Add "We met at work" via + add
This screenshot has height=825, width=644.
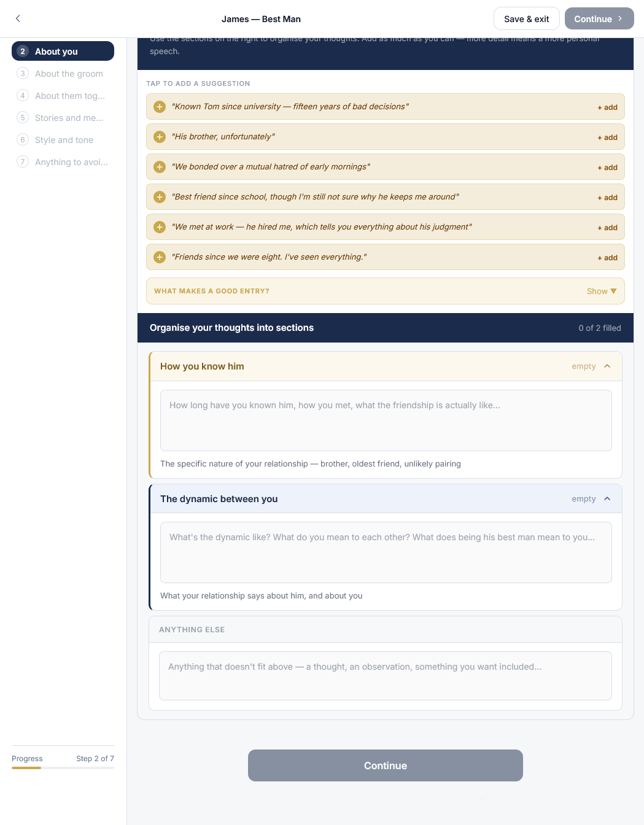[607, 228]
